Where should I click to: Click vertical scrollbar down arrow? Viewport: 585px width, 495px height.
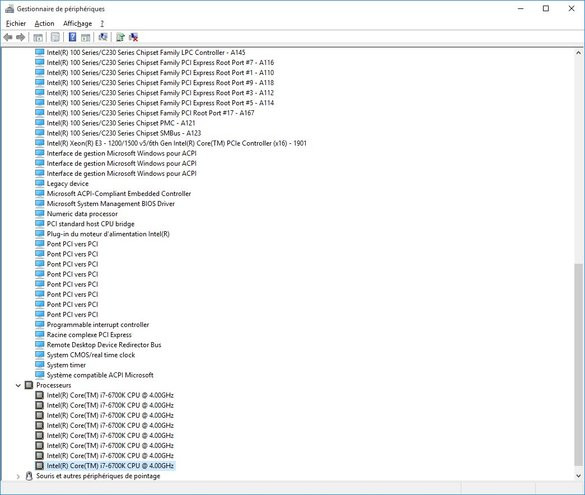(x=578, y=476)
